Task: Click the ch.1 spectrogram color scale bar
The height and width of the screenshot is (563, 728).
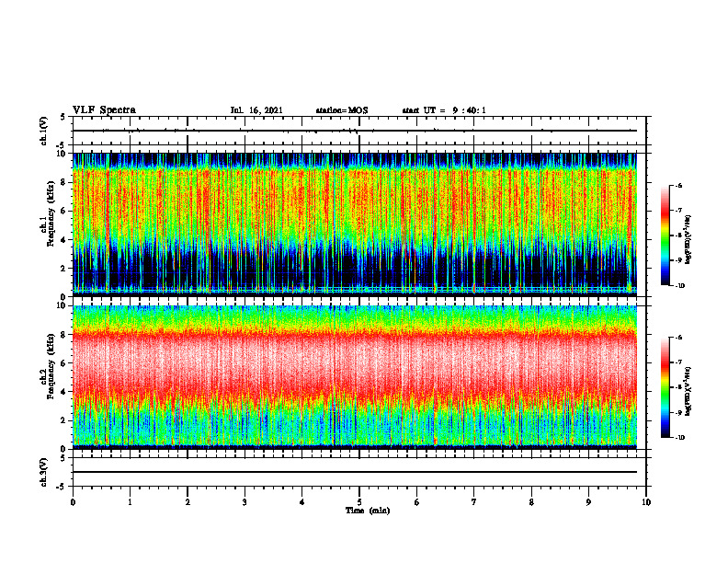Action: pos(665,236)
